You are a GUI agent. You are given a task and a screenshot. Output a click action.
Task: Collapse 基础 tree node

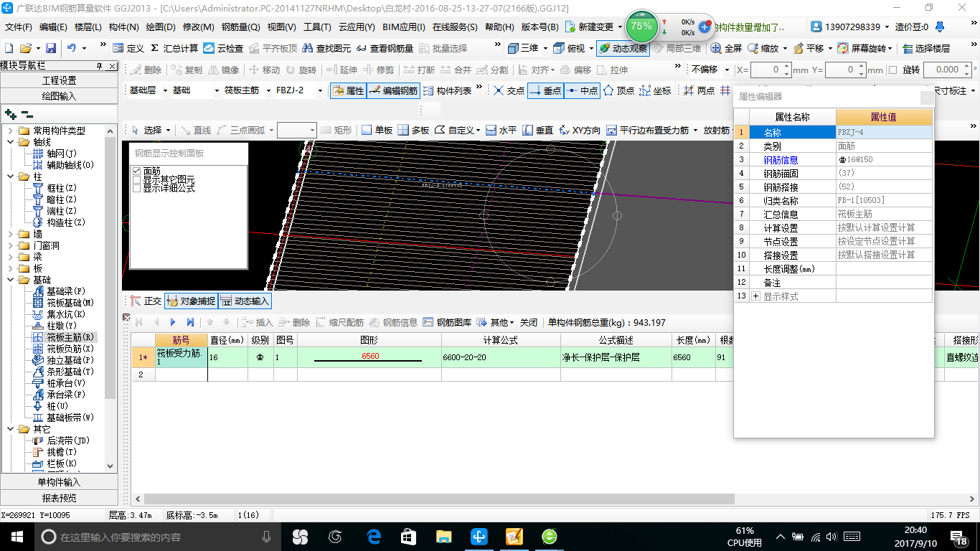coord(10,280)
